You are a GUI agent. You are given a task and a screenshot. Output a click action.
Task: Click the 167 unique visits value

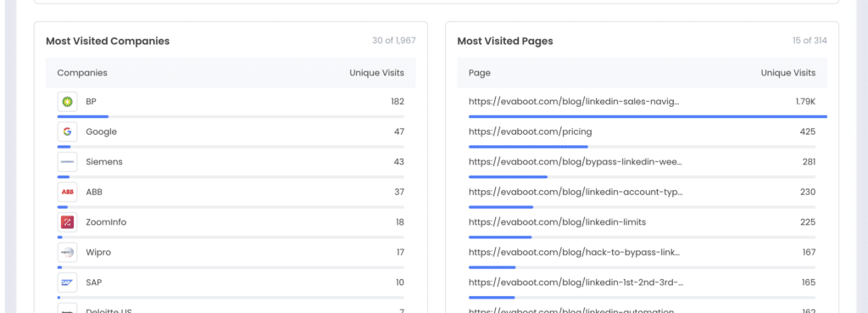(x=809, y=252)
